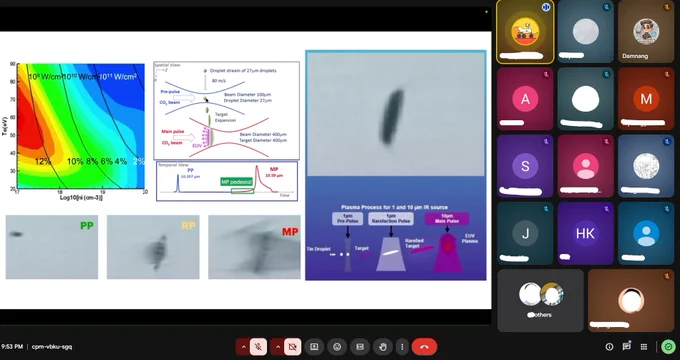Click the MP main pulse image on slide
680x360 pixels.
click(x=254, y=247)
